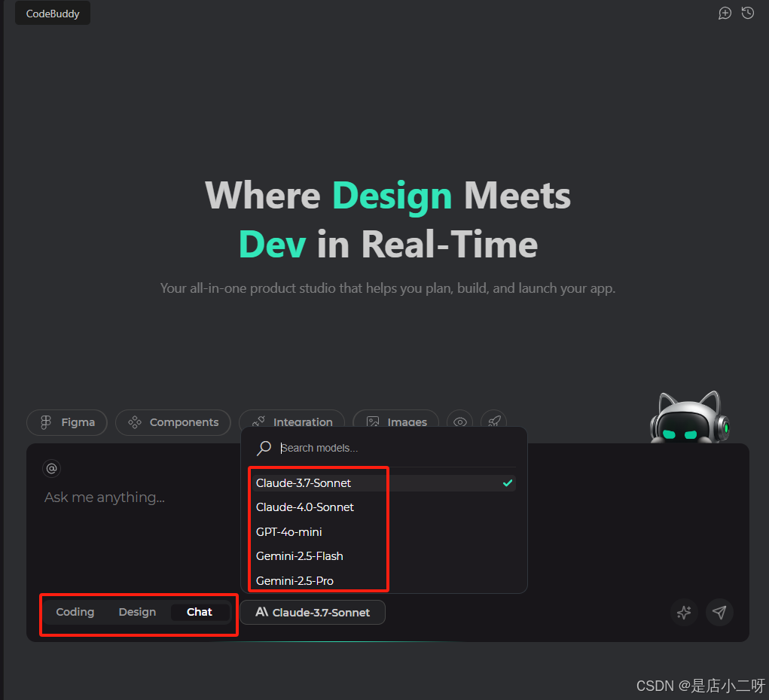Click the Figma button
This screenshot has height=700, width=769.
tap(67, 422)
